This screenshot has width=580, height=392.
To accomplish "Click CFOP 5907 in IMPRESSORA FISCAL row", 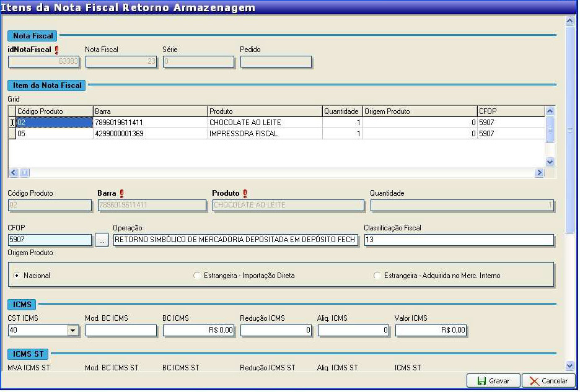I will [511, 134].
